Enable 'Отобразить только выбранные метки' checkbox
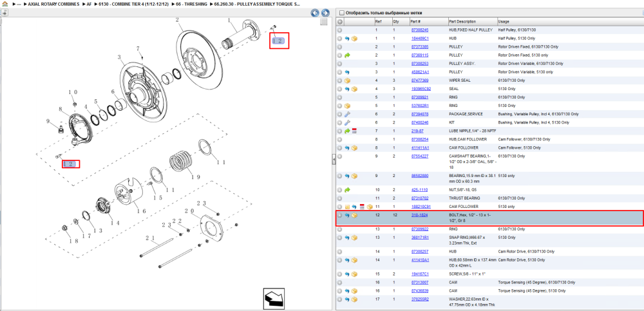The image size is (644, 311). click(342, 13)
